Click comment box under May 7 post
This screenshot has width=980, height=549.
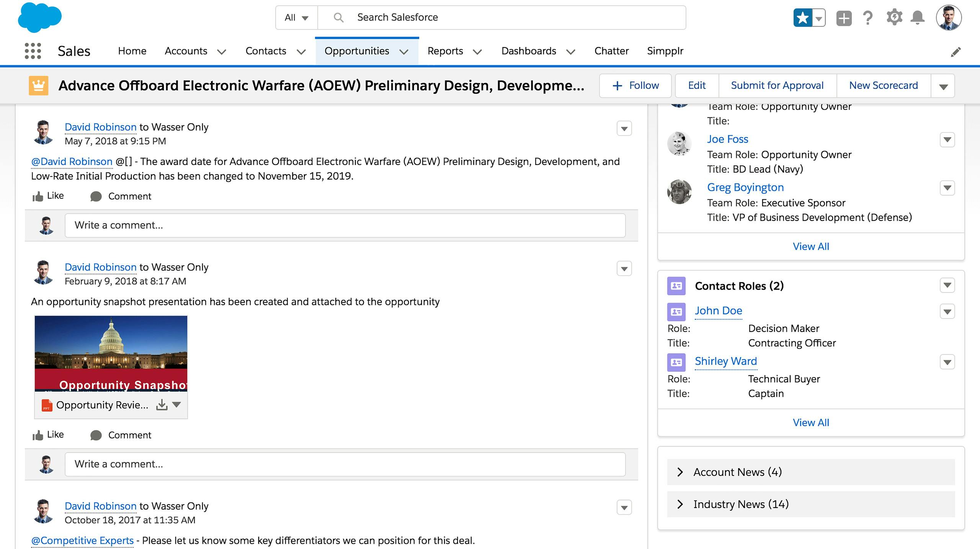pos(345,225)
